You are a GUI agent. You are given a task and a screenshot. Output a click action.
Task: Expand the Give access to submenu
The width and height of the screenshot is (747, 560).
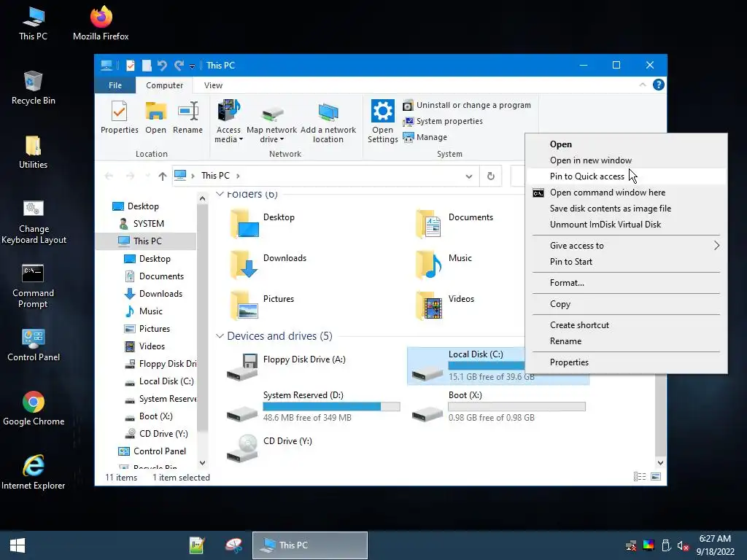tap(716, 246)
